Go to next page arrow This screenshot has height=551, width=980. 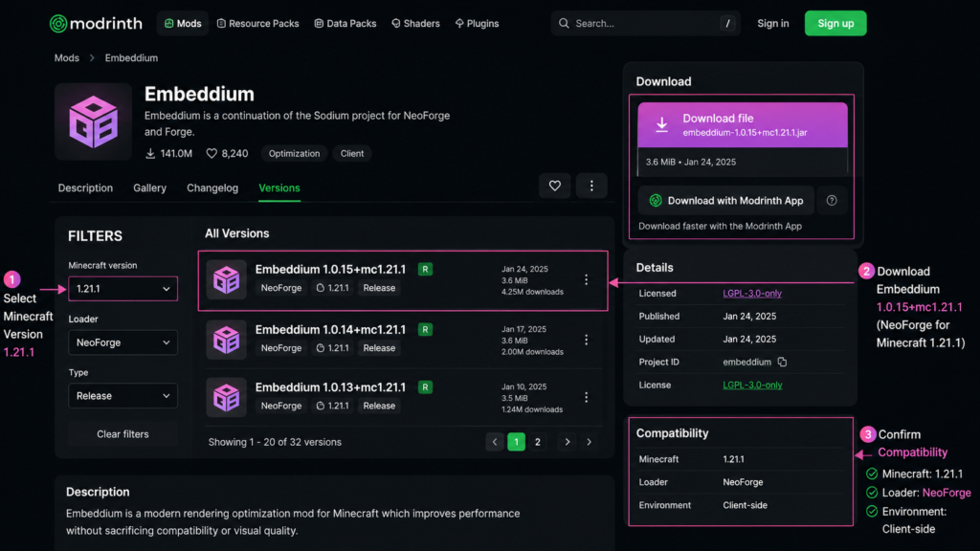[x=567, y=442]
